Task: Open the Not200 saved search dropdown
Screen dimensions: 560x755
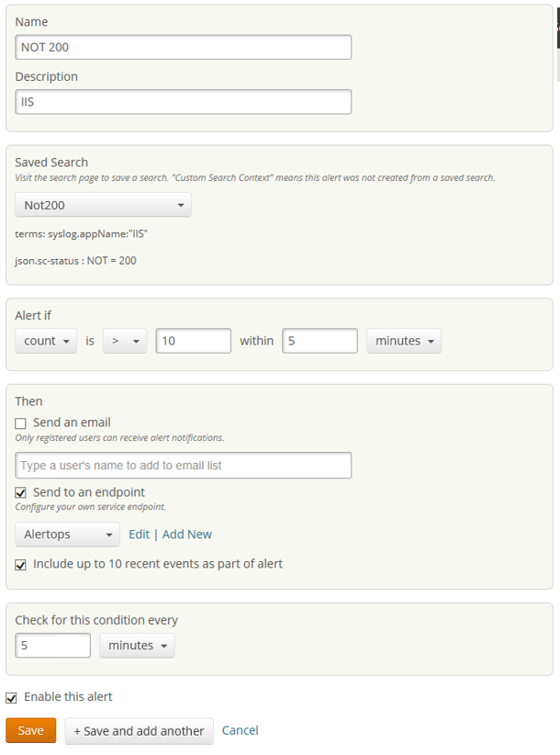Action: click(x=103, y=206)
